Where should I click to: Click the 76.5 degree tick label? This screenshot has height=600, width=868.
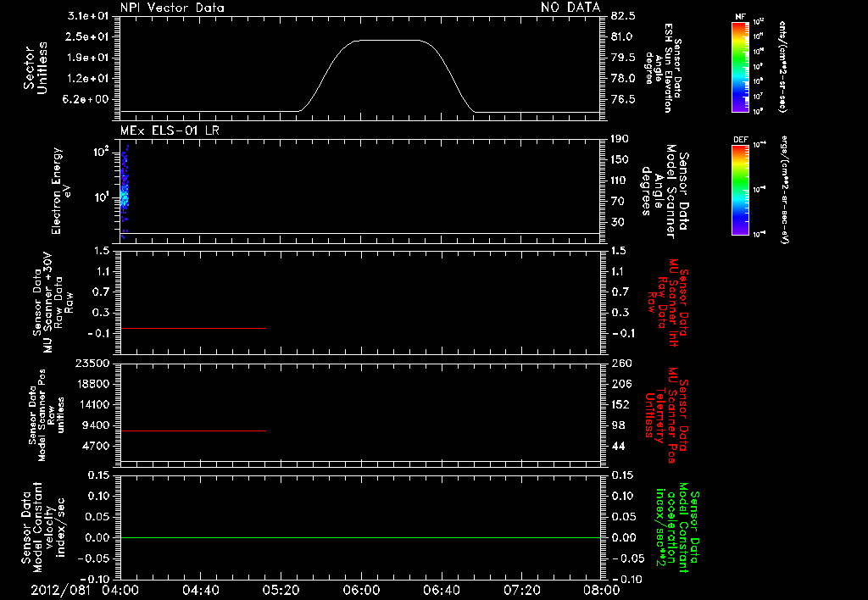[x=623, y=99]
